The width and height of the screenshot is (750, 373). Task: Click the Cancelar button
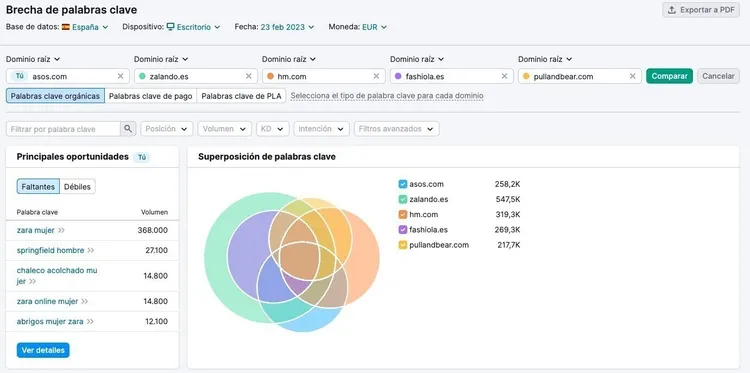718,76
